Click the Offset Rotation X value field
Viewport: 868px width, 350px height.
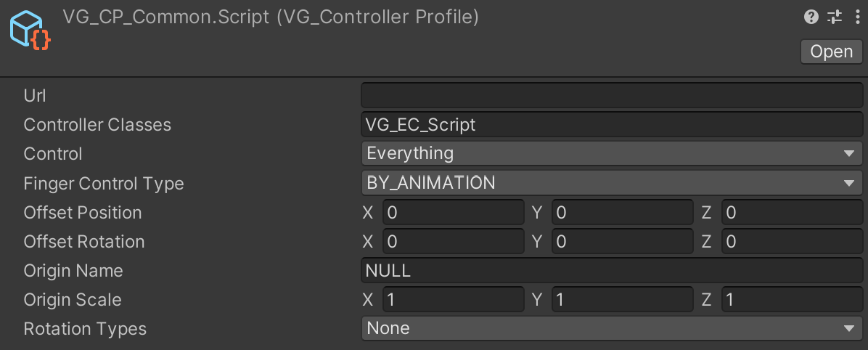[453, 242]
